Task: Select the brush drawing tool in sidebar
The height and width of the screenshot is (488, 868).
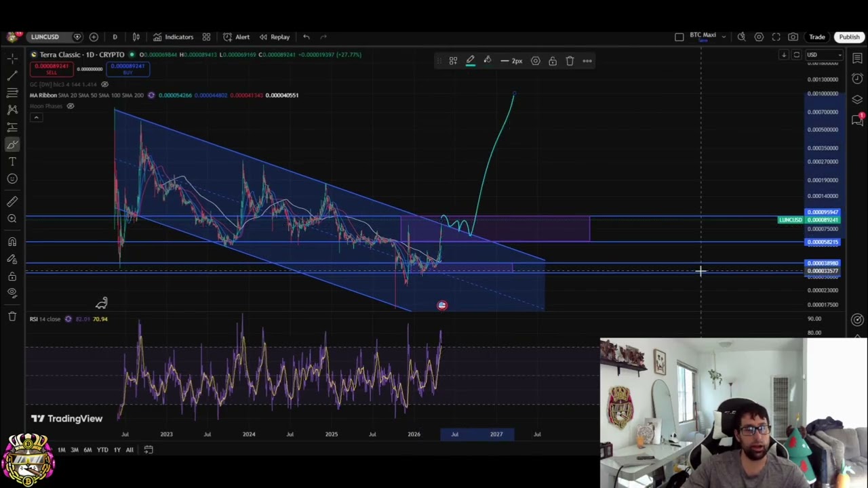Action: point(12,144)
